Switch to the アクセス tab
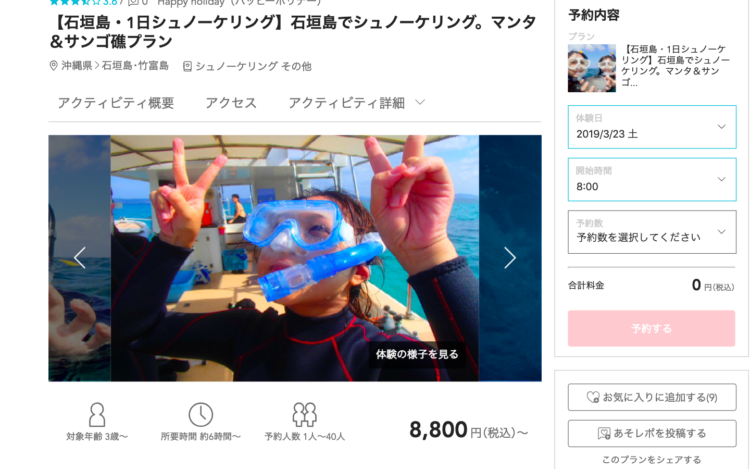The width and height of the screenshot is (750, 469). point(231,103)
